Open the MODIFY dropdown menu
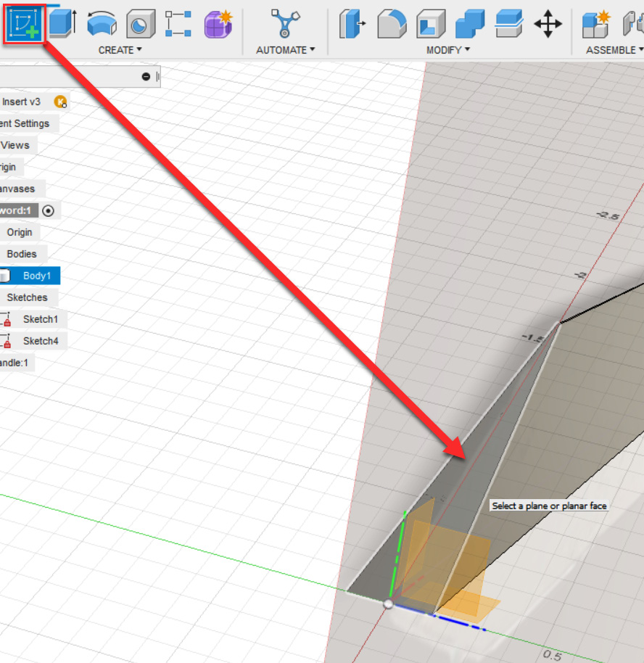This screenshot has height=663, width=644. [447, 49]
